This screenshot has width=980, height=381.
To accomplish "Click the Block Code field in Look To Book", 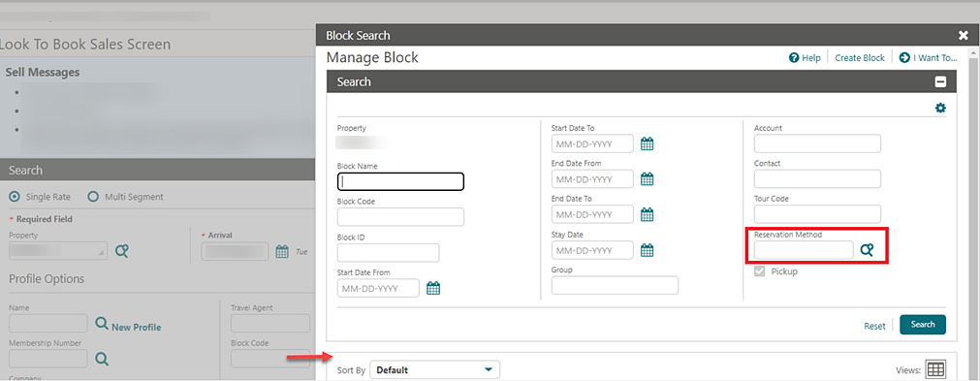I will (x=270, y=359).
